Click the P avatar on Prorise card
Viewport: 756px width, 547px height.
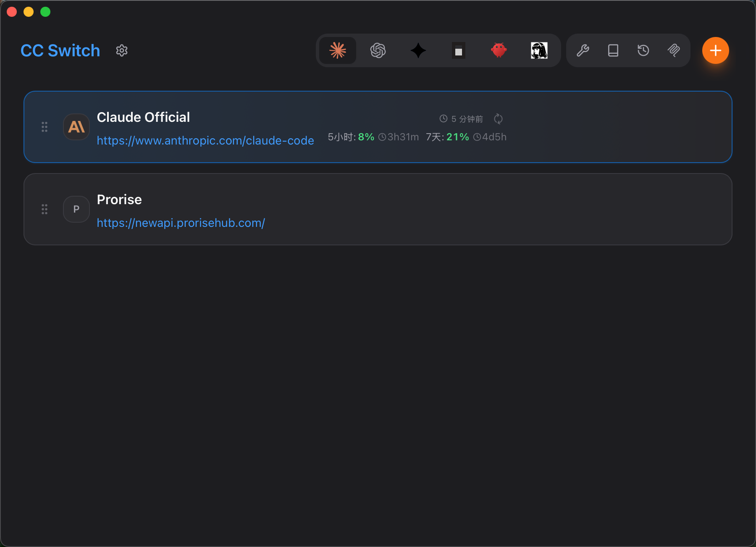click(76, 209)
